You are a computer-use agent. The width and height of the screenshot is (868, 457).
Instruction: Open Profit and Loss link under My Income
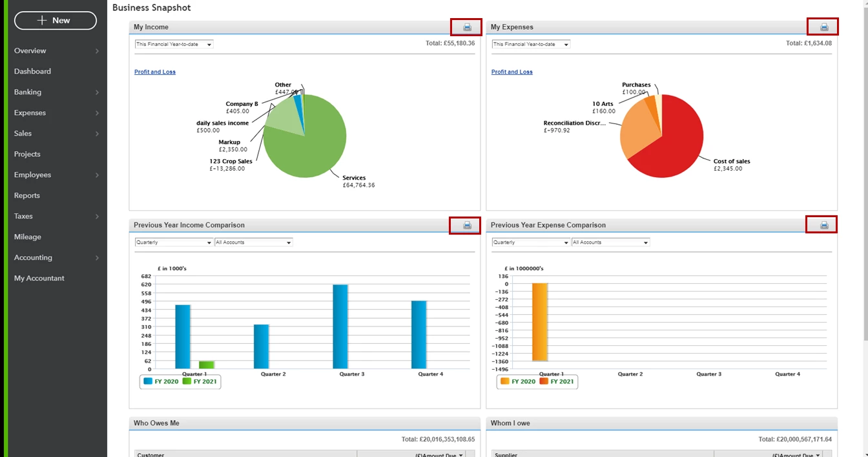pos(155,72)
